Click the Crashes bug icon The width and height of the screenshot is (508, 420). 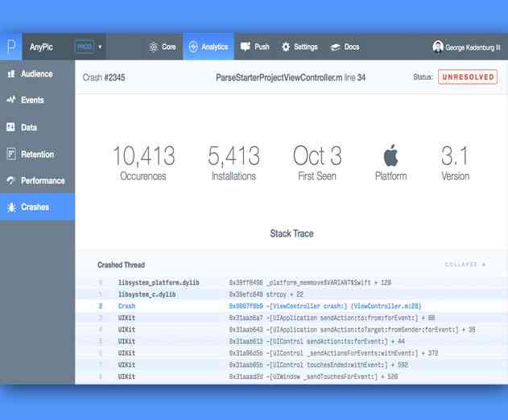click(x=11, y=207)
